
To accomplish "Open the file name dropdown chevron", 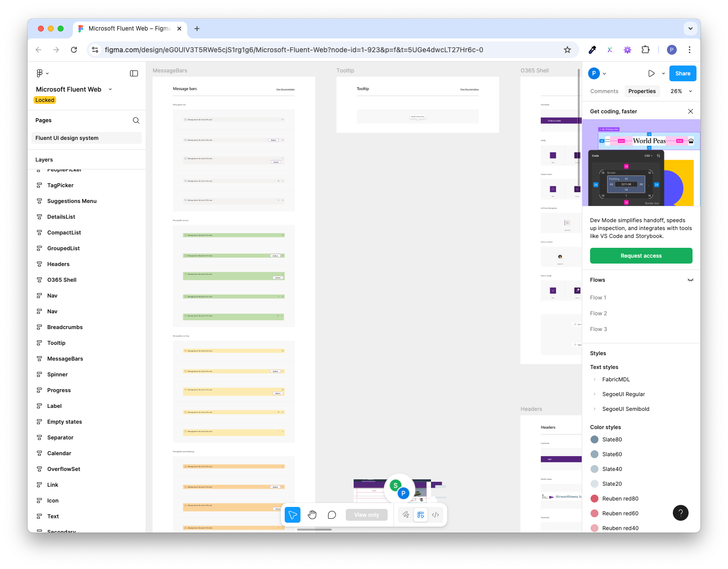I will [110, 90].
